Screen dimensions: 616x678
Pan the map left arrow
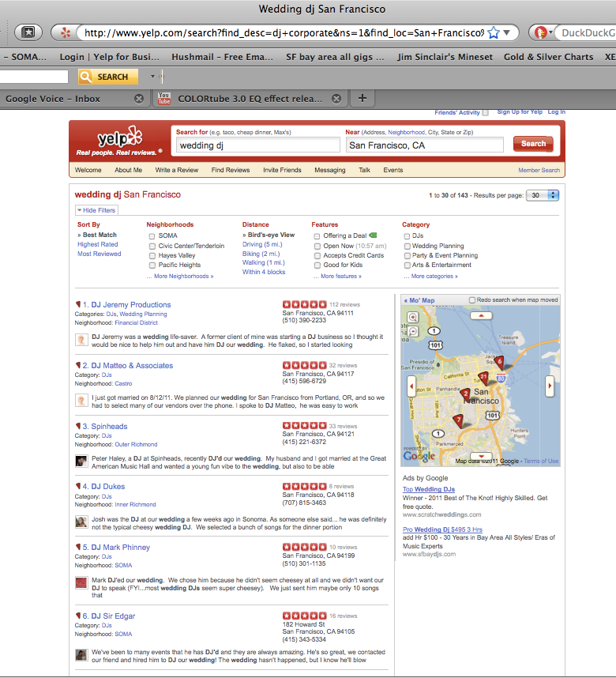pyautogui.click(x=411, y=386)
